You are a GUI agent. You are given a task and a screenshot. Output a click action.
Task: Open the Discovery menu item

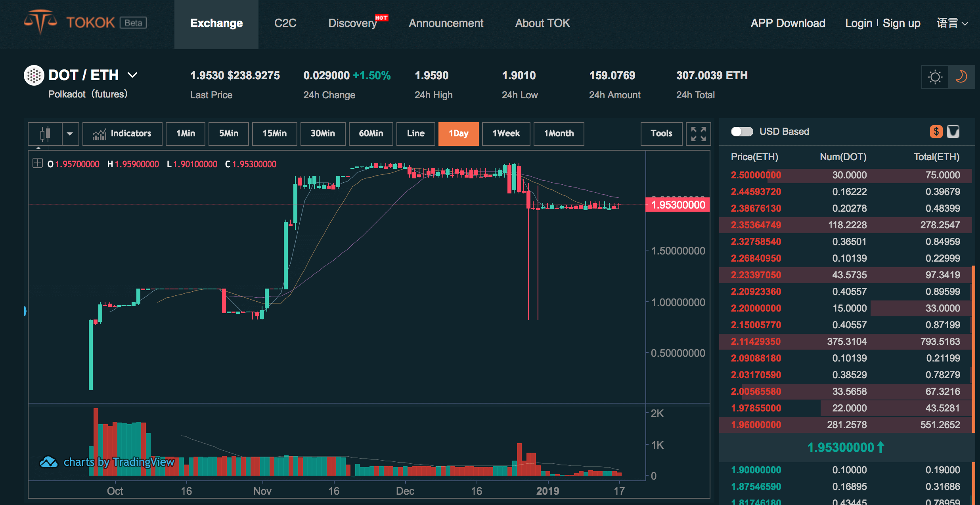pos(352,23)
